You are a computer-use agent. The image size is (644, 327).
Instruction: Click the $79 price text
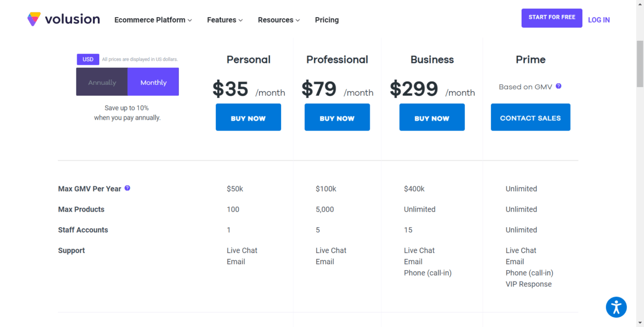[319, 89]
